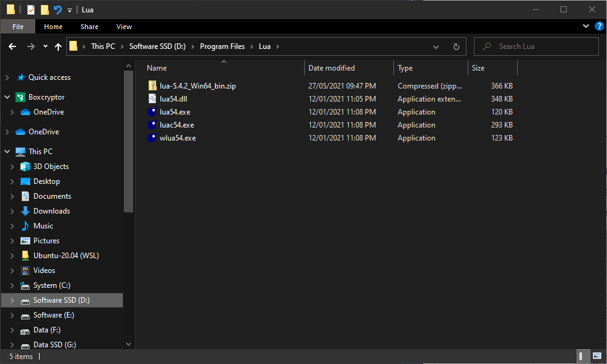
Task: Collapse the This PC tree node
Action: click(x=7, y=152)
